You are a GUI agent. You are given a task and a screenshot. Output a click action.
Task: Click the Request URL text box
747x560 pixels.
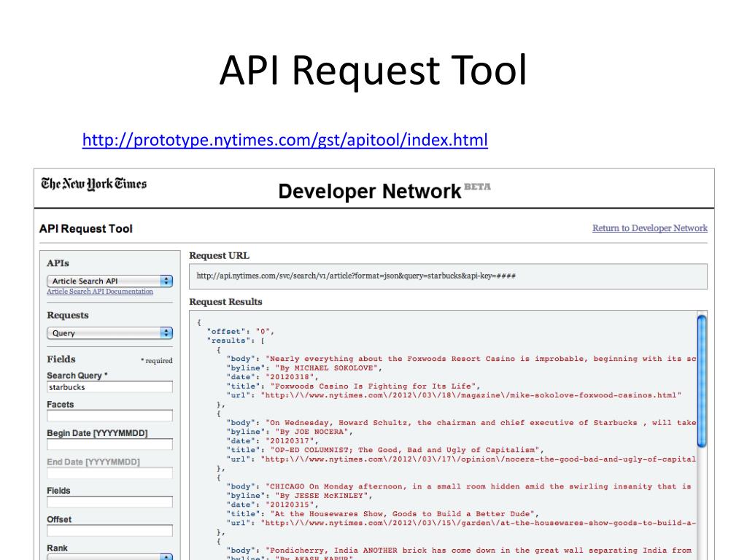click(x=448, y=276)
